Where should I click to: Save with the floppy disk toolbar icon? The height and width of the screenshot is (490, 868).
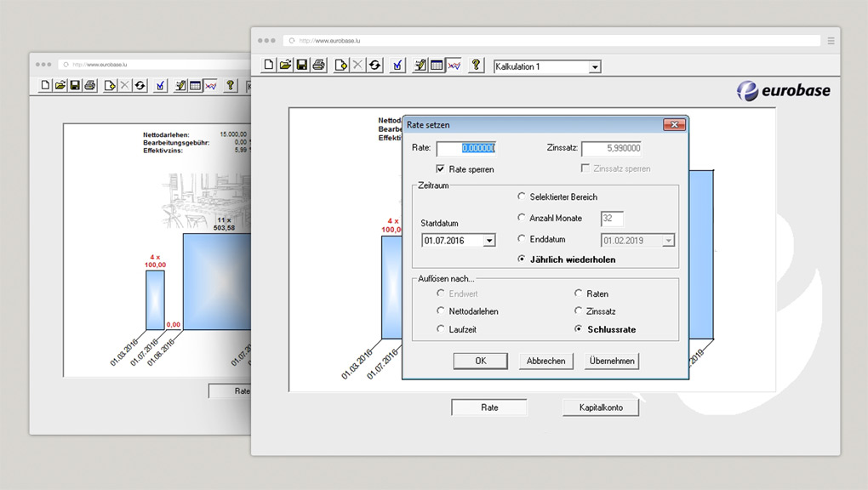pos(301,66)
